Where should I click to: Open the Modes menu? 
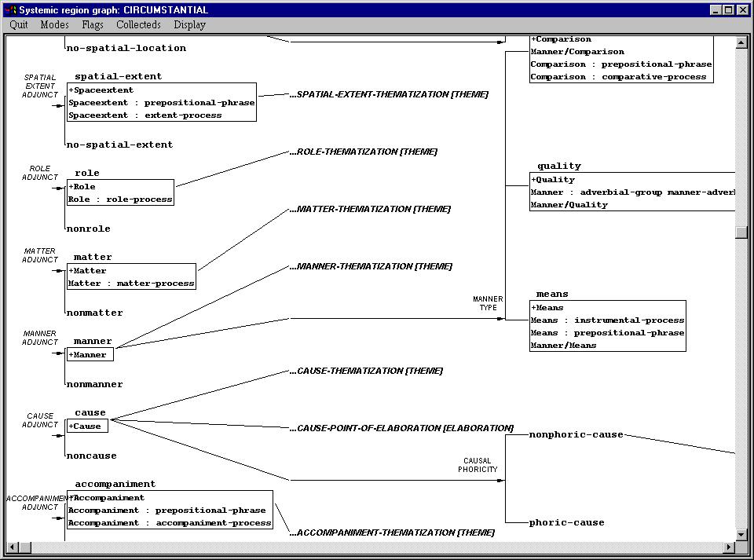click(x=54, y=24)
